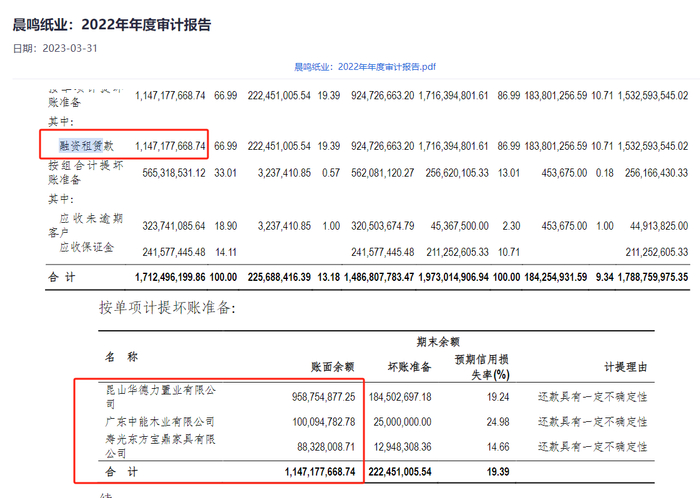Click the value 565,318,531.12
This screenshot has width=700, height=498.
click(x=174, y=173)
